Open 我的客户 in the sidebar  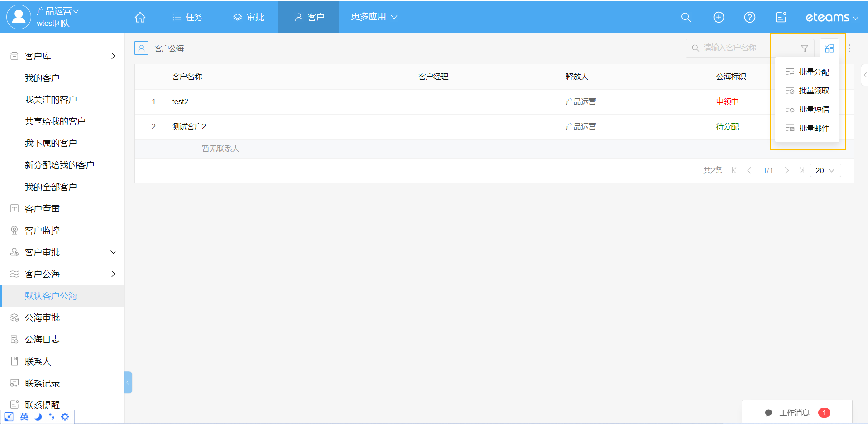(42, 78)
